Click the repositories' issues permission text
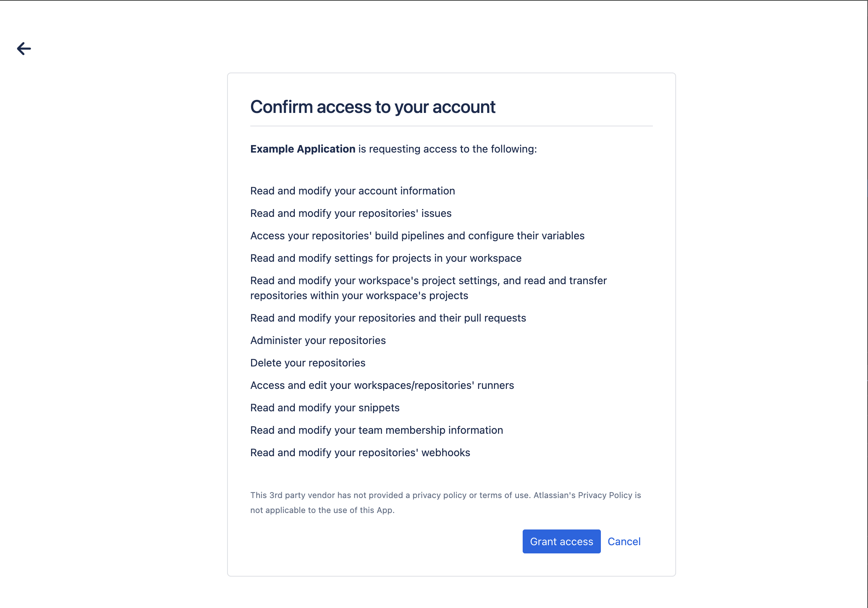The width and height of the screenshot is (868, 608). click(351, 213)
